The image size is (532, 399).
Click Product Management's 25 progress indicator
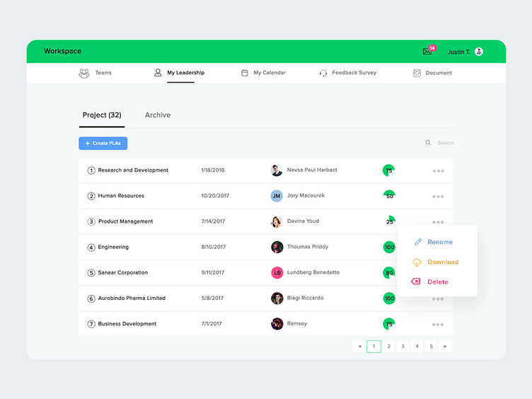pyautogui.click(x=390, y=221)
